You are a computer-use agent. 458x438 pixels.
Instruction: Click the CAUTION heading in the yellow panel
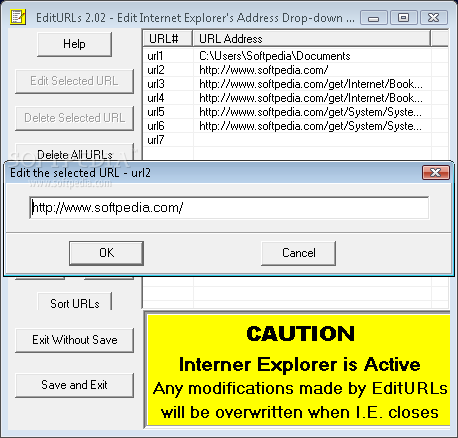pyautogui.click(x=300, y=334)
